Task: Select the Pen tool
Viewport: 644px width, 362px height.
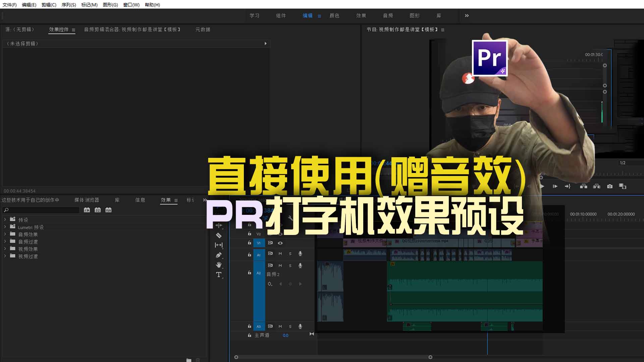Action: 219,255
